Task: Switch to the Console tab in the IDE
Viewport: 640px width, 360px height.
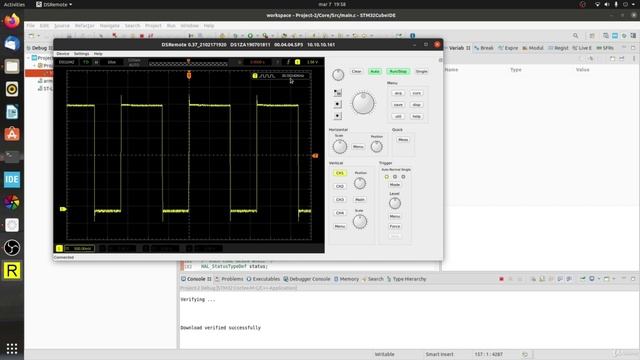Action: pyautogui.click(x=196, y=279)
